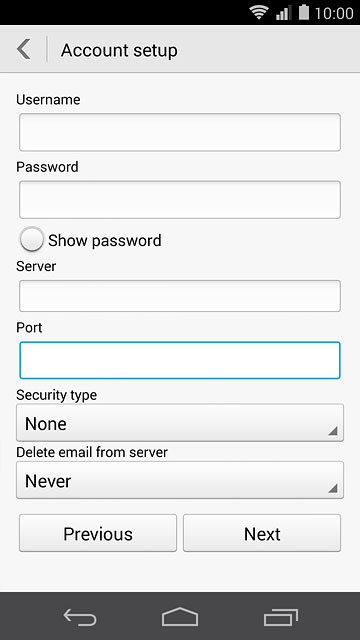Select the Server input field
This screenshot has width=360, height=640.
point(180,296)
